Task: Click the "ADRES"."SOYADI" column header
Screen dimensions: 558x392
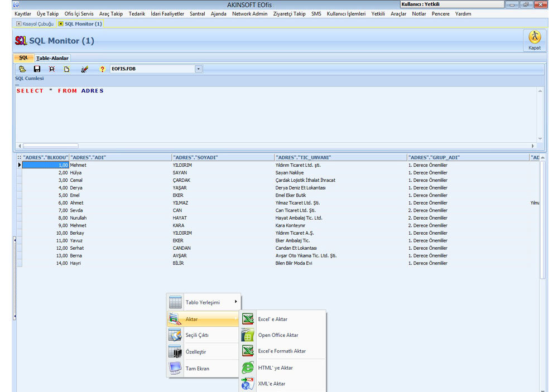Action: point(223,157)
